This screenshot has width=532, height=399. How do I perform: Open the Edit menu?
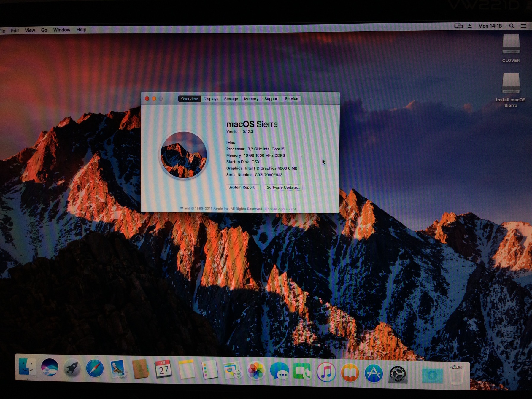[x=15, y=31]
